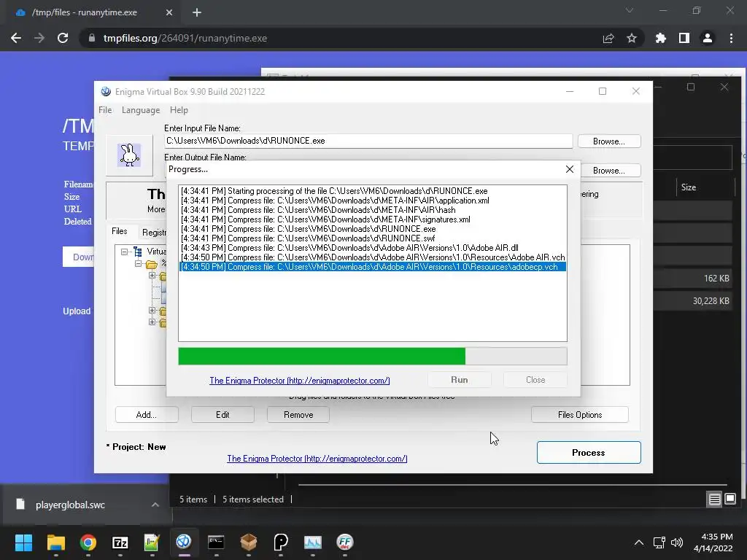Collapse the Virtual Box Files tree root
The width and height of the screenshot is (747, 560).
pyautogui.click(x=124, y=252)
